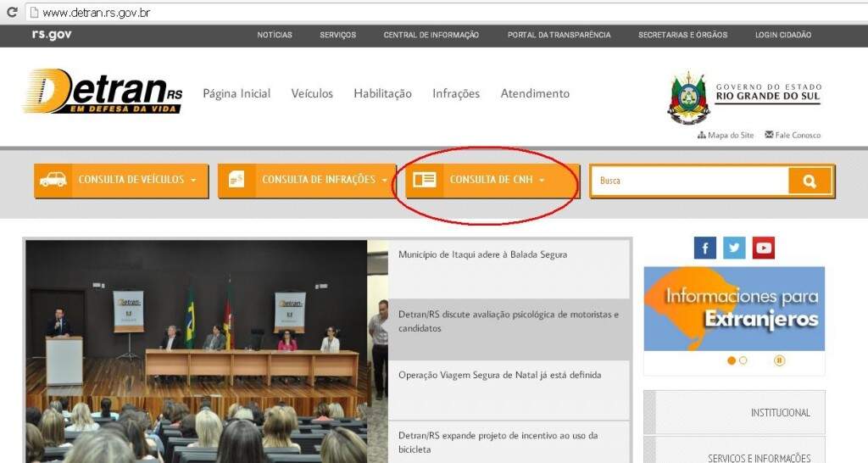Viewport: 868px width, 463px height.
Task: Select the first carousel dot indicator
Action: coord(732,360)
